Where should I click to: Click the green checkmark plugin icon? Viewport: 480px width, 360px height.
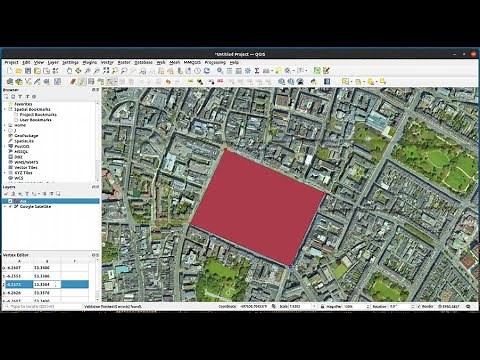tap(317, 71)
